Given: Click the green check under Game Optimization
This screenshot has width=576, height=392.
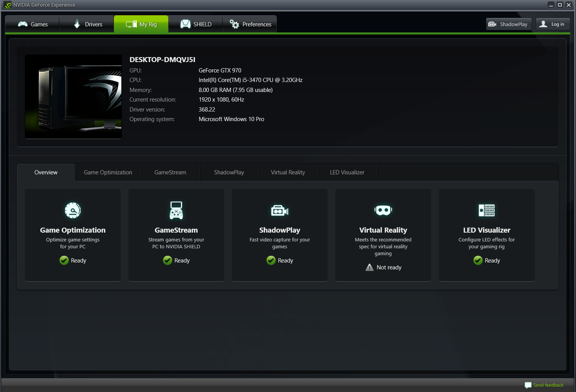Looking at the screenshot, I should coord(64,261).
